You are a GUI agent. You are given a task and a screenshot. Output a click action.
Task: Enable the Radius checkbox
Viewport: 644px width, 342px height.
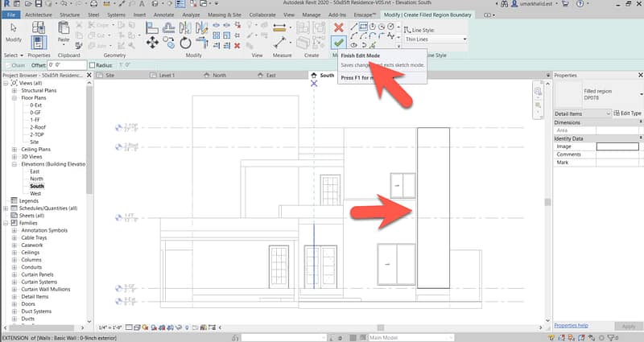(93, 65)
